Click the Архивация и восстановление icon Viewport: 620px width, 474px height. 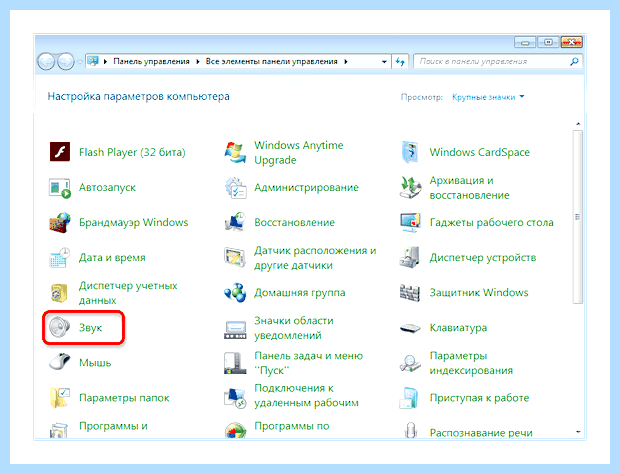tap(410, 188)
